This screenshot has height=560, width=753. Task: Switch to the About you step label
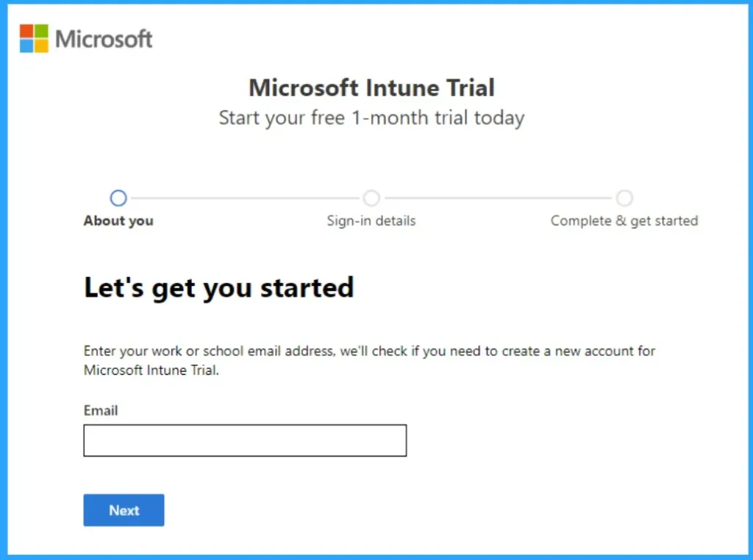(x=118, y=220)
